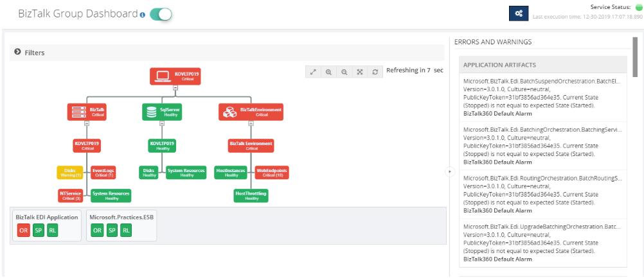Screen dimensions: 644x280
Task: Click System Resources node under BizTalk server
Action: (111, 195)
